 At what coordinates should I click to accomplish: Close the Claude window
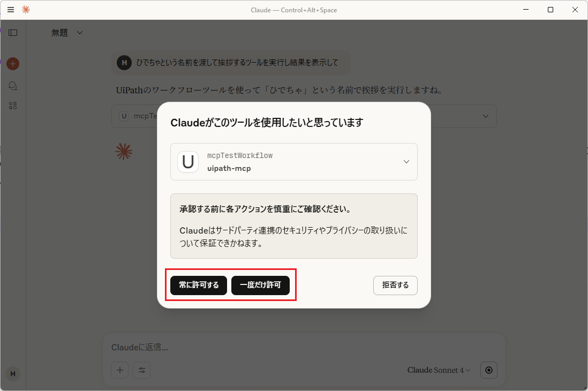point(575,10)
